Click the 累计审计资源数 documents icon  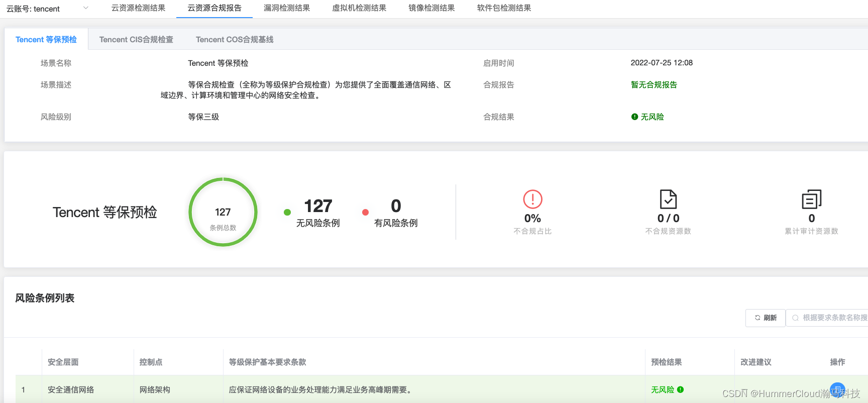811,199
